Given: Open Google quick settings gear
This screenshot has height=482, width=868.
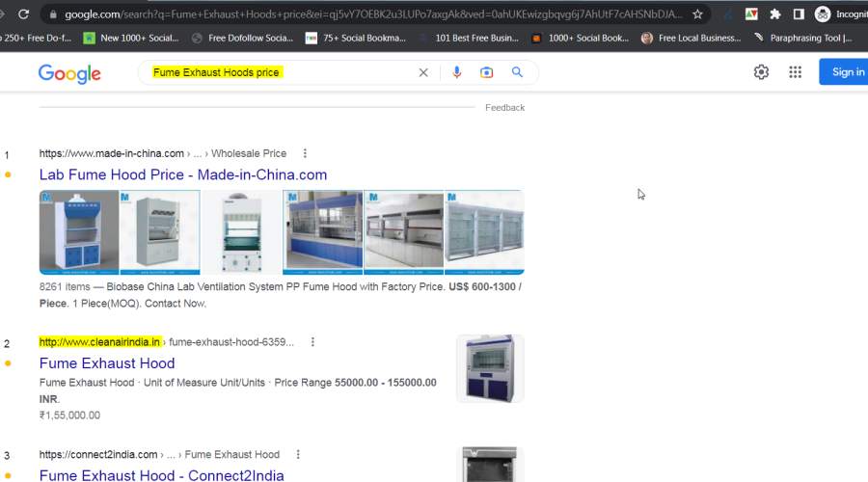Looking at the screenshot, I should (x=761, y=72).
